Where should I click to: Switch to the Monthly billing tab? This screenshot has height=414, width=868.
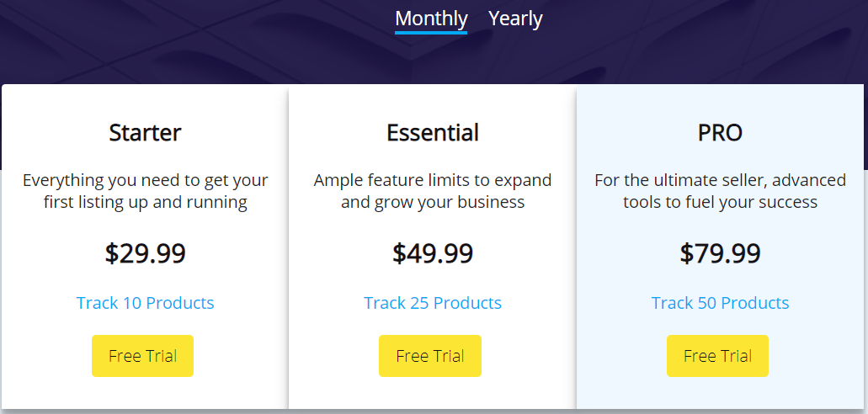[431, 19]
